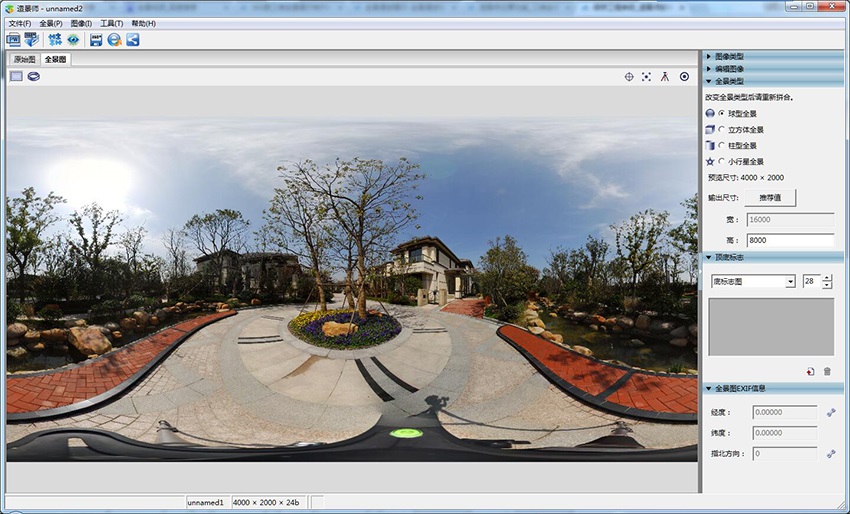Click the tripod icon above panorama
This screenshot has height=514, width=850.
(665, 76)
